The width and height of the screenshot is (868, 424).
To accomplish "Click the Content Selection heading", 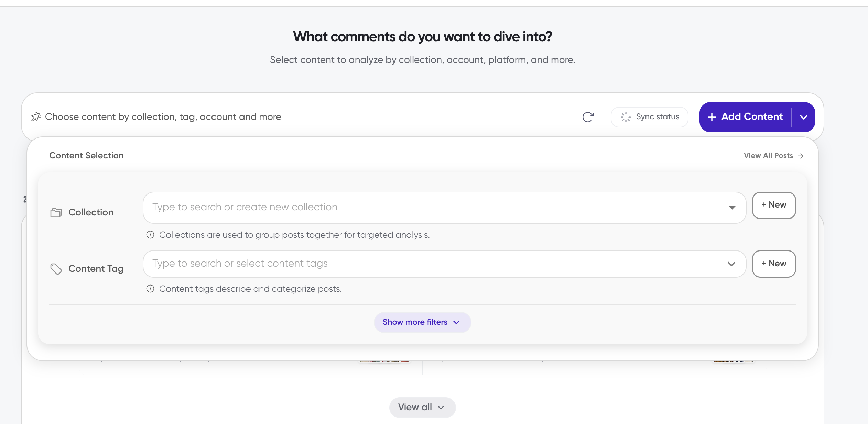I will coord(86,156).
